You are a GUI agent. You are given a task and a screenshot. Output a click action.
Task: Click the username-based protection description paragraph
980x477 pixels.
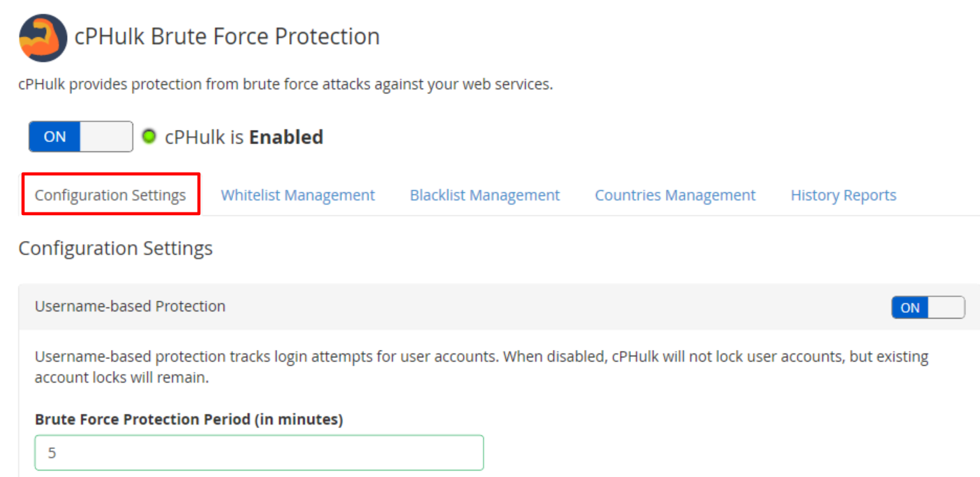point(482,367)
